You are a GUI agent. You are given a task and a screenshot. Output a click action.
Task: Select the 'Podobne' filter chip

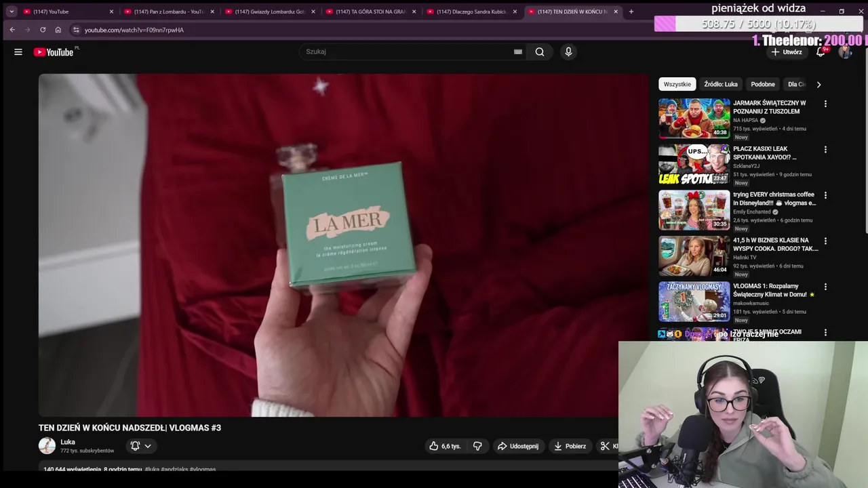coord(763,84)
